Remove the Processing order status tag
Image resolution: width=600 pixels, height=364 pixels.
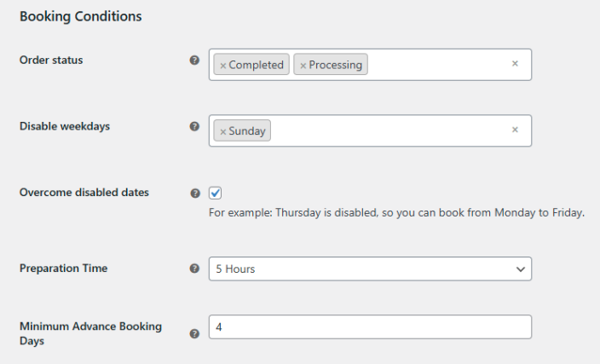point(303,65)
